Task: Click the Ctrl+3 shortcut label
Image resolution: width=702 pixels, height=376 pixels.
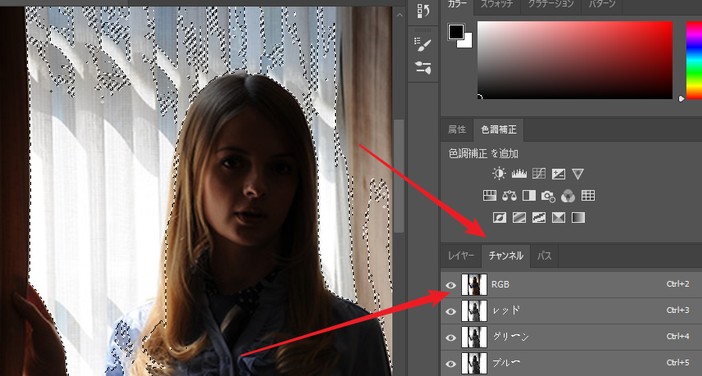Action: tap(678, 310)
